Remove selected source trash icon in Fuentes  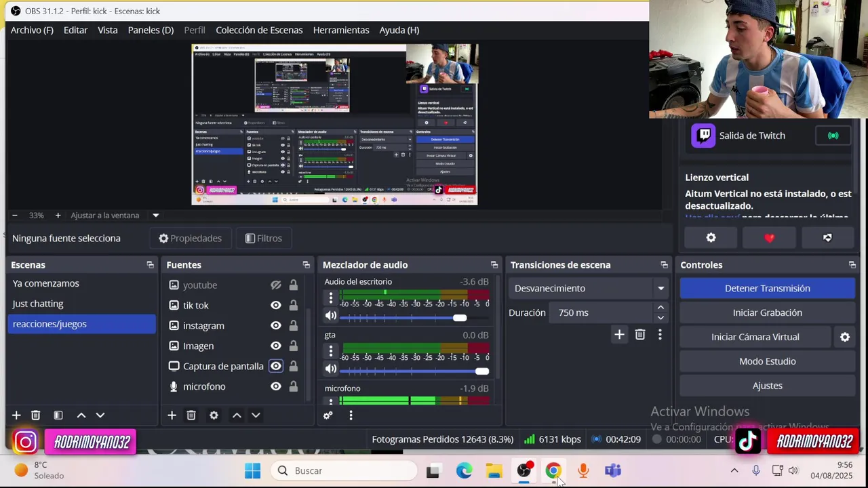click(x=191, y=415)
